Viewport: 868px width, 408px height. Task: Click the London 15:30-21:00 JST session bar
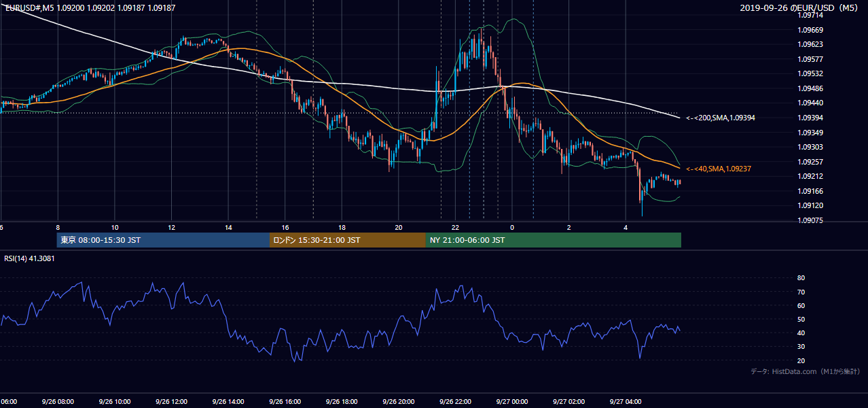pos(348,240)
